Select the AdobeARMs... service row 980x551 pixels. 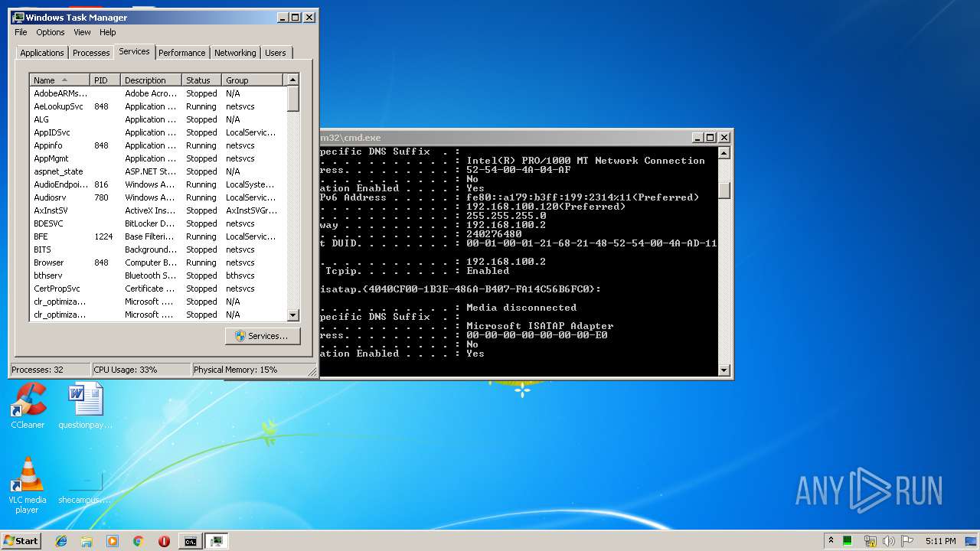pyautogui.click(x=158, y=93)
